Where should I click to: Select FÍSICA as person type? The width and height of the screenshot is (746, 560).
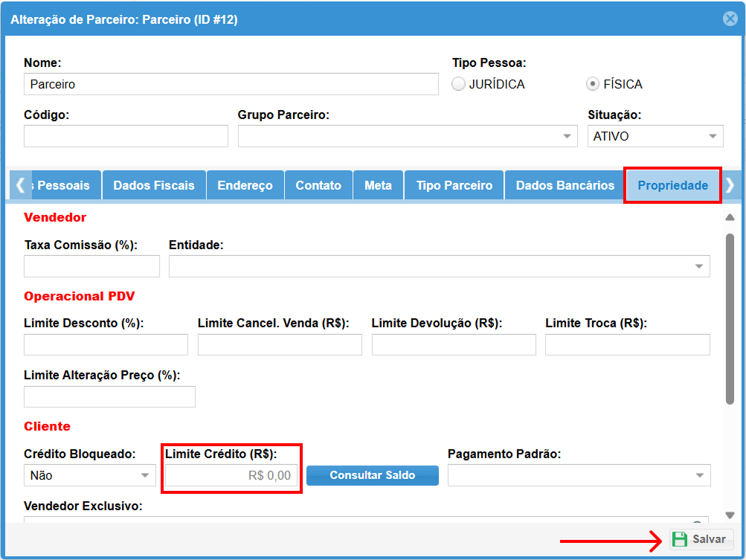point(593,84)
